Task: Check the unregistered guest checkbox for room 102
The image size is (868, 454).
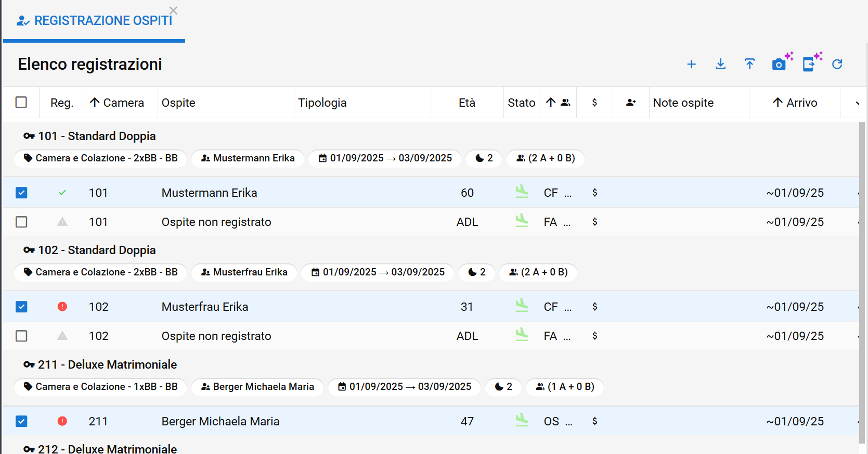Action: [x=21, y=336]
